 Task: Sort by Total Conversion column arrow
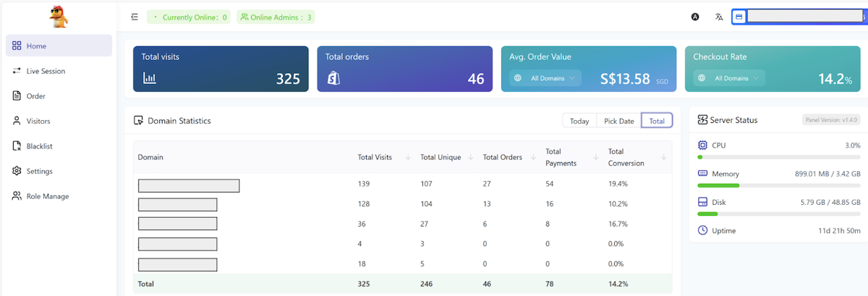tap(664, 157)
